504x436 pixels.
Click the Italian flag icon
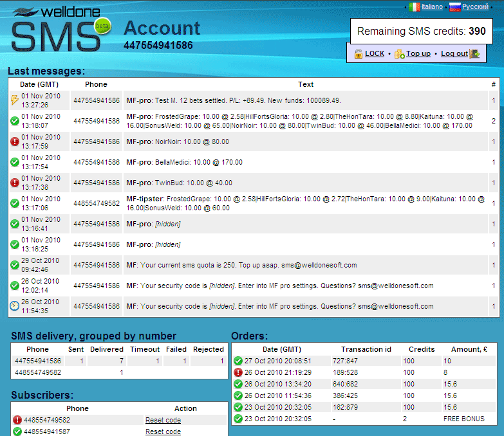pos(415,6)
